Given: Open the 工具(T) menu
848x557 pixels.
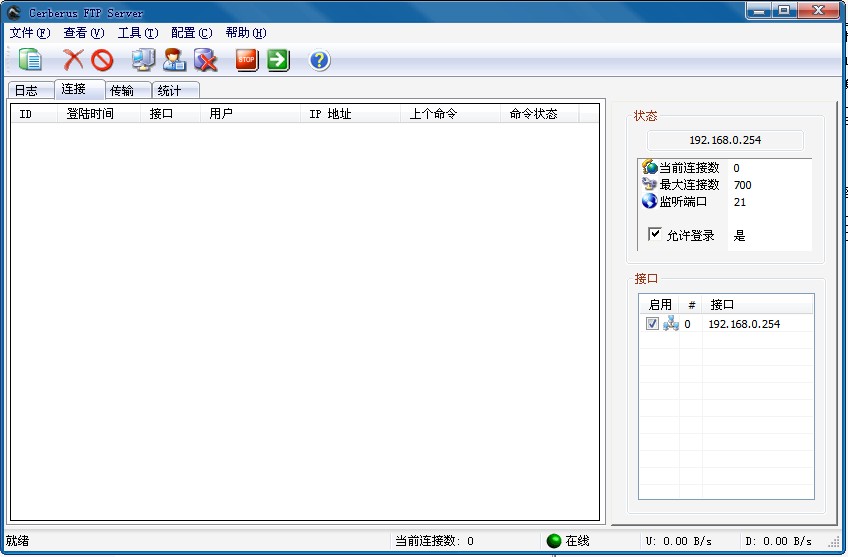Looking at the screenshot, I should pyautogui.click(x=137, y=33).
